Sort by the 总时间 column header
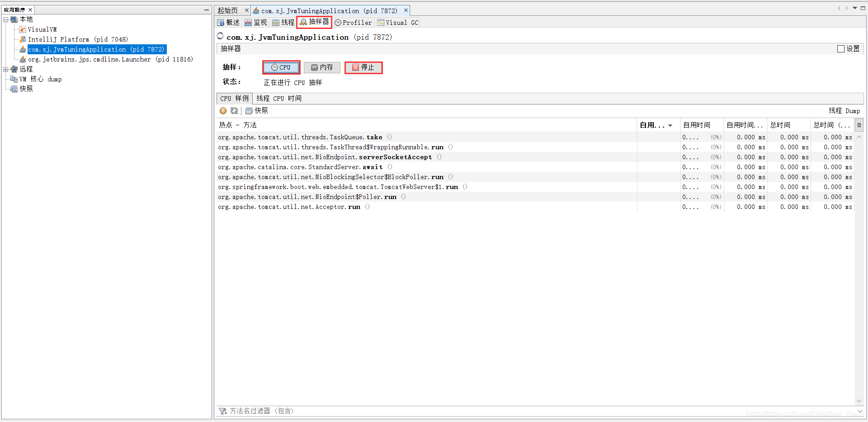868x422 pixels. (788, 125)
